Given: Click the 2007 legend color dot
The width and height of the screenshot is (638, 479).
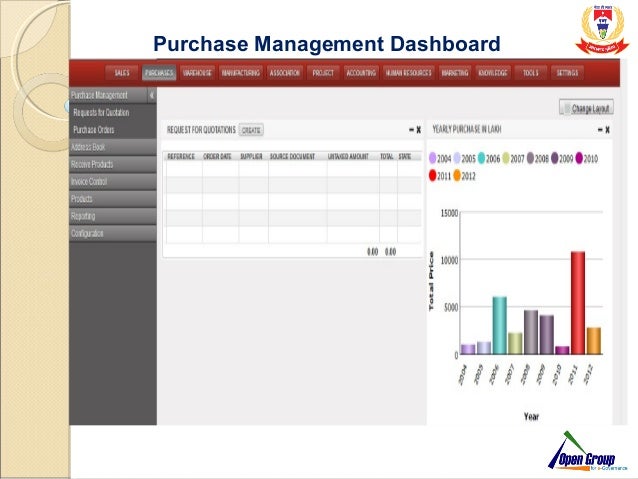Looking at the screenshot, I should [506, 158].
